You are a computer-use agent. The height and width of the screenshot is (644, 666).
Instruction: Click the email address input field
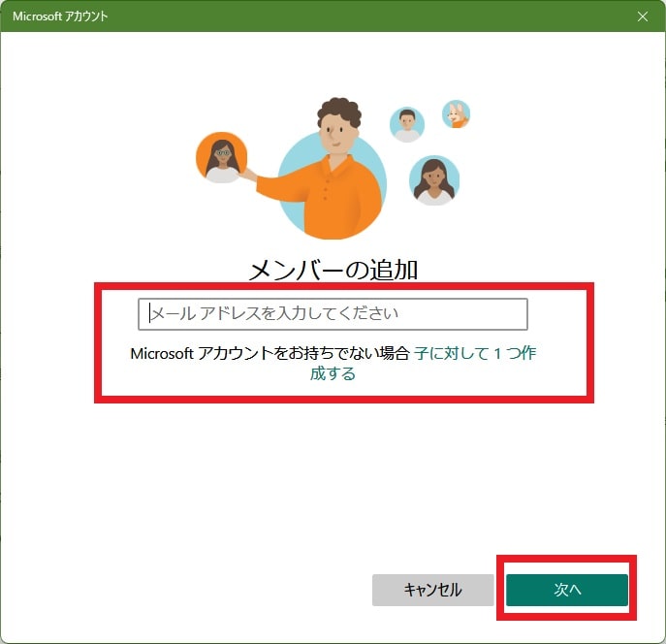pyautogui.click(x=333, y=314)
